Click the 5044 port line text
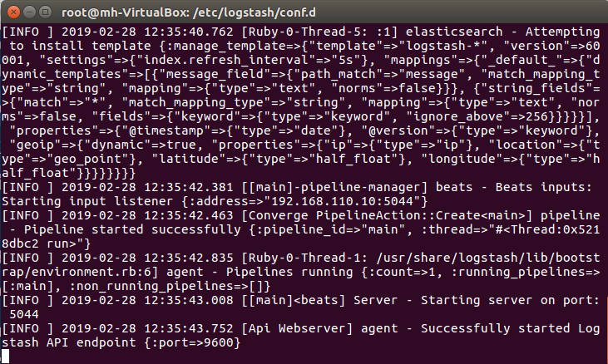Viewport: 608px width, 364px height. 24,314
